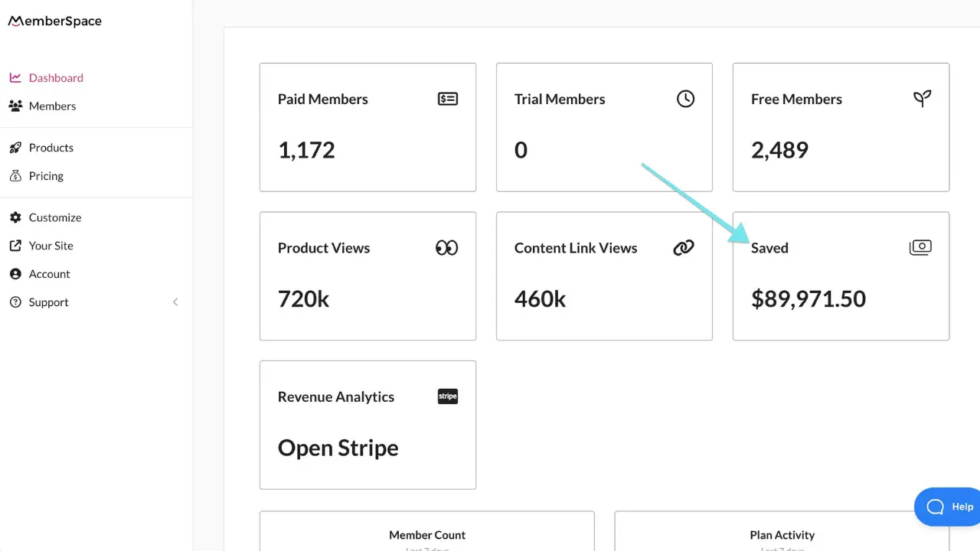The height and width of the screenshot is (551, 980).
Task: Click the Saved cash icon
Action: [x=920, y=247]
